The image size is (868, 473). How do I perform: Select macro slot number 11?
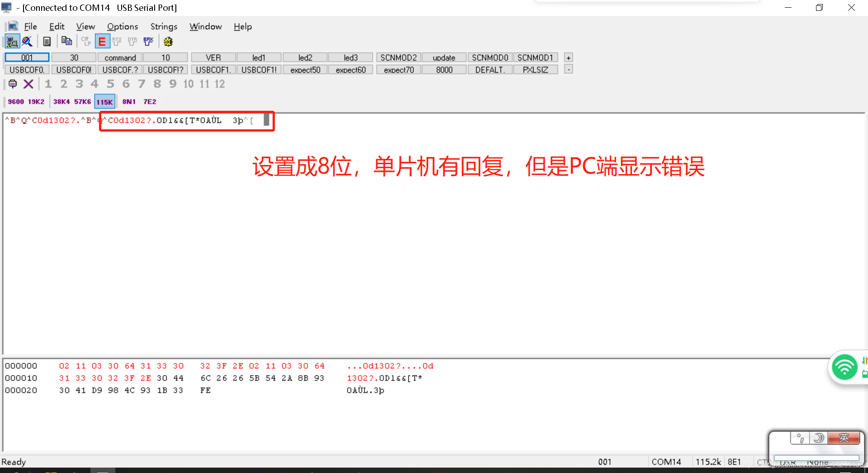(x=204, y=84)
